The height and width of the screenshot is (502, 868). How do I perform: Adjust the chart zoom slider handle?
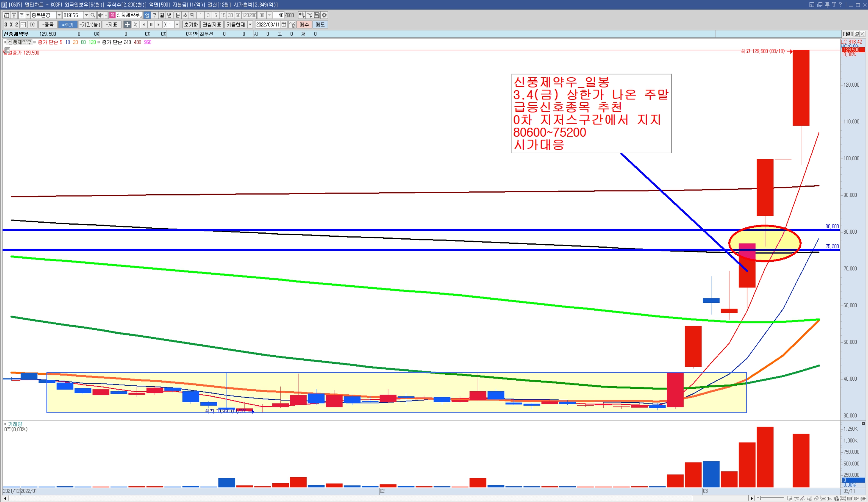(760, 498)
